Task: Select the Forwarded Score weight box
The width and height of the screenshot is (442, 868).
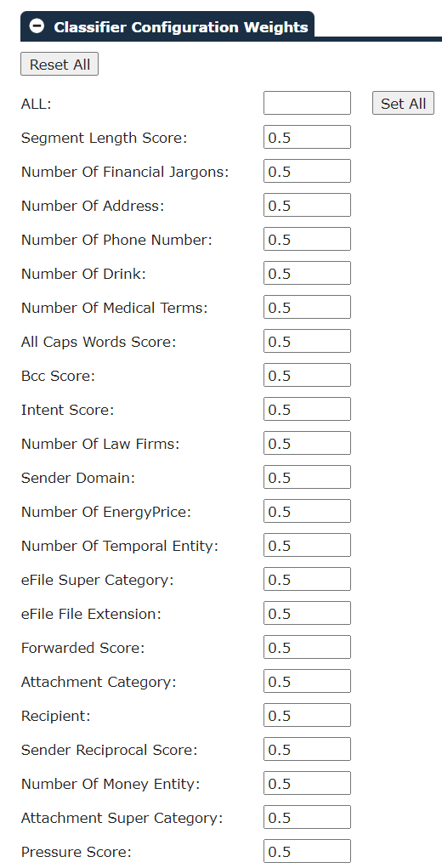Action: pos(307,648)
